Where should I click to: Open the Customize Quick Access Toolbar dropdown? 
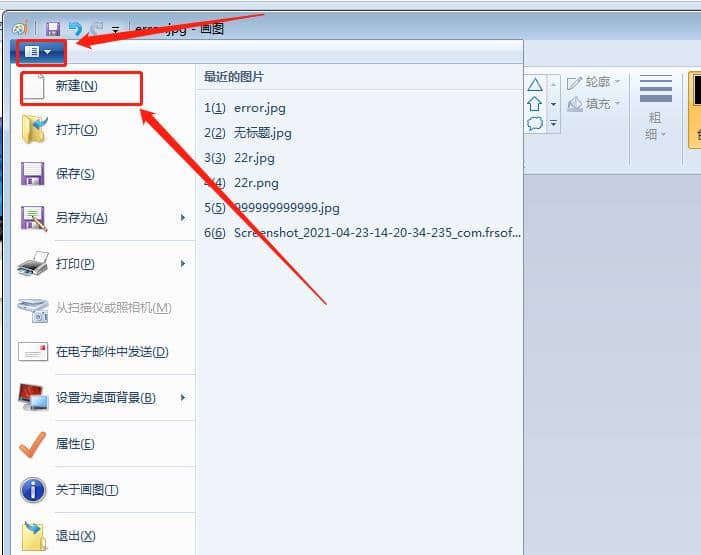tap(115, 30)
